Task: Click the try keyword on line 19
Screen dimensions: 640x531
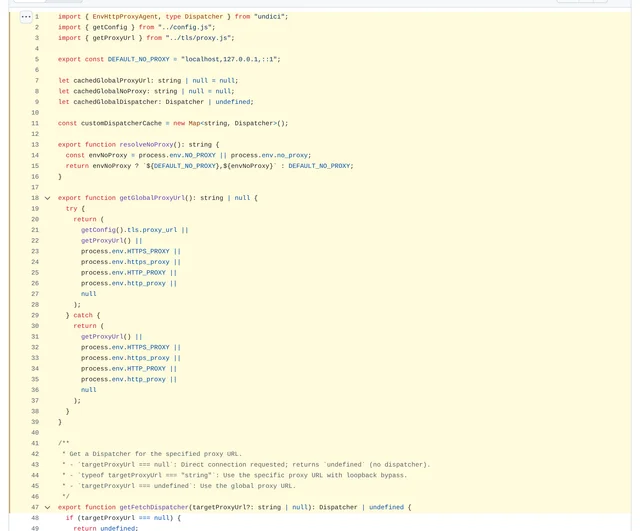Action: click(71, 209)
